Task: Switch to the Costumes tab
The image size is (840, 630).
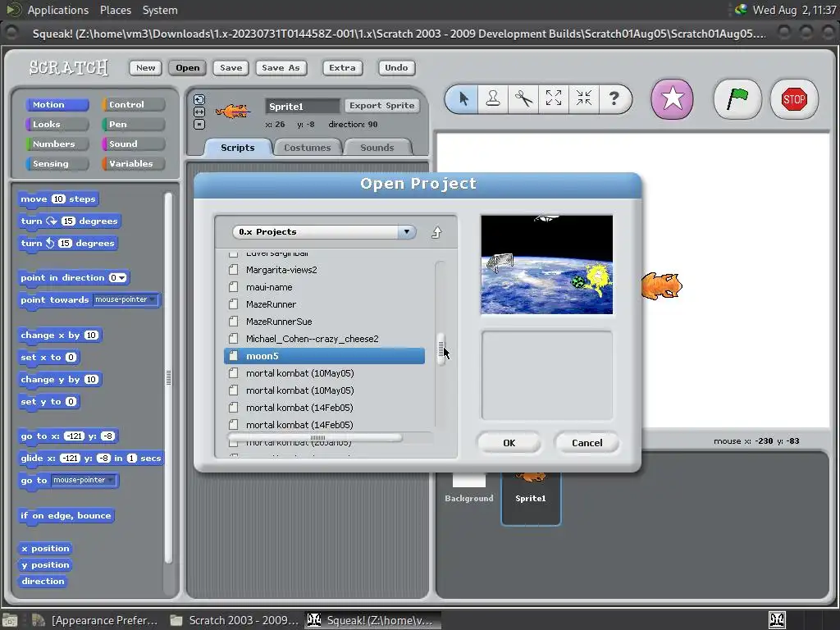Action: (x=307, y=148)
